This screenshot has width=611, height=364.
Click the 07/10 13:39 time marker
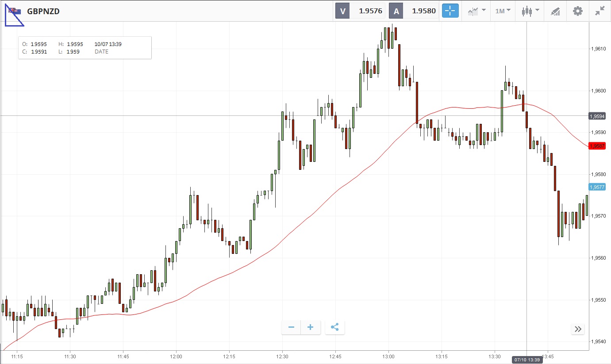526,360
